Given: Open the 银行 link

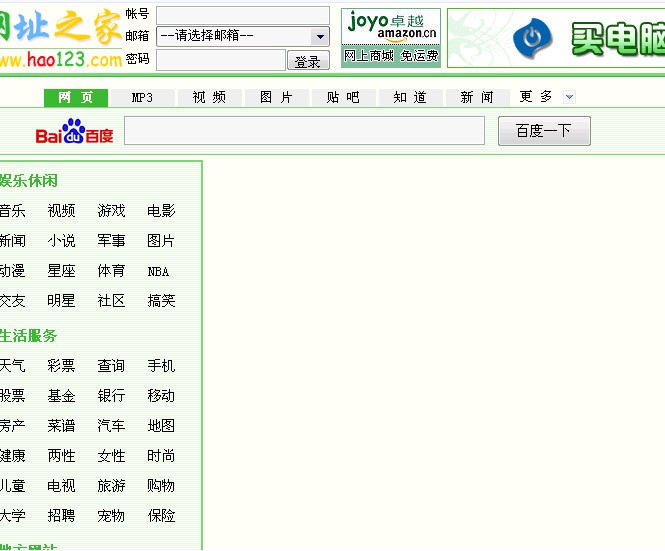Looking at the screenshot, I should (x=111, y=396).
